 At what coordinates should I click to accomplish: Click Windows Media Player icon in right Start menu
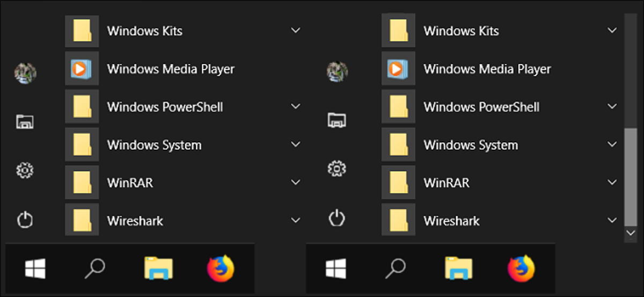click(398, 69)
